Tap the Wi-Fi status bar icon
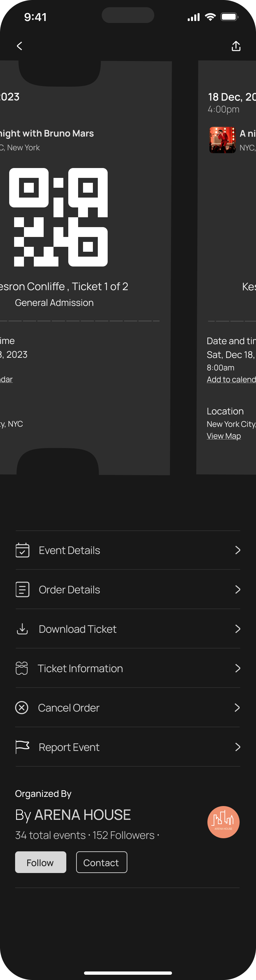The image size is (256, 980). (210, 17)
